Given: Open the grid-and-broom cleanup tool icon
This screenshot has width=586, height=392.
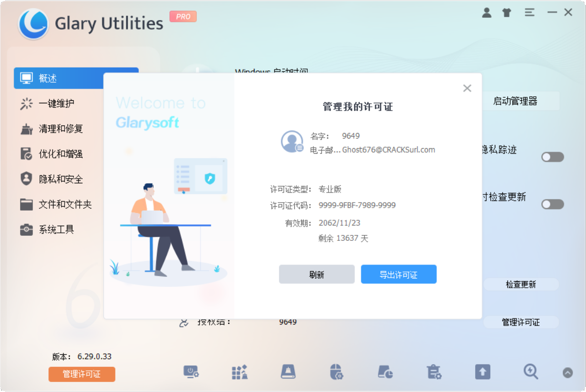Looking at the screenshot, I should (239, 372).
